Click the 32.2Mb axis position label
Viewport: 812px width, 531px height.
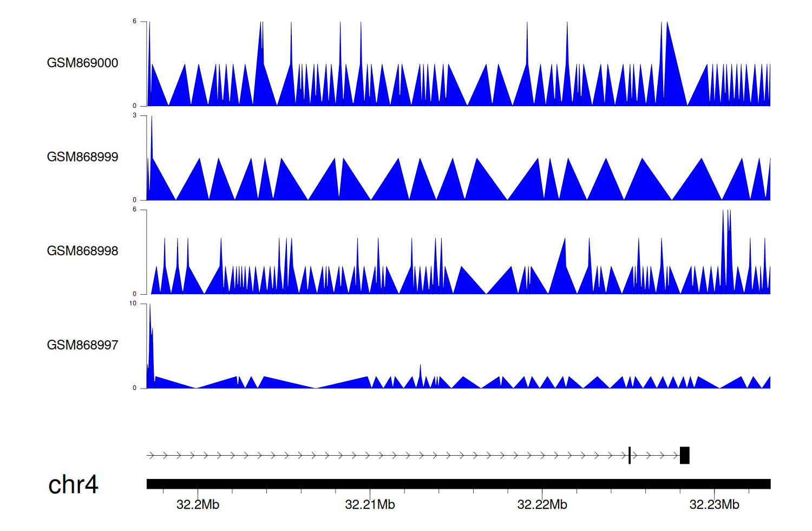tap(198, 505)
